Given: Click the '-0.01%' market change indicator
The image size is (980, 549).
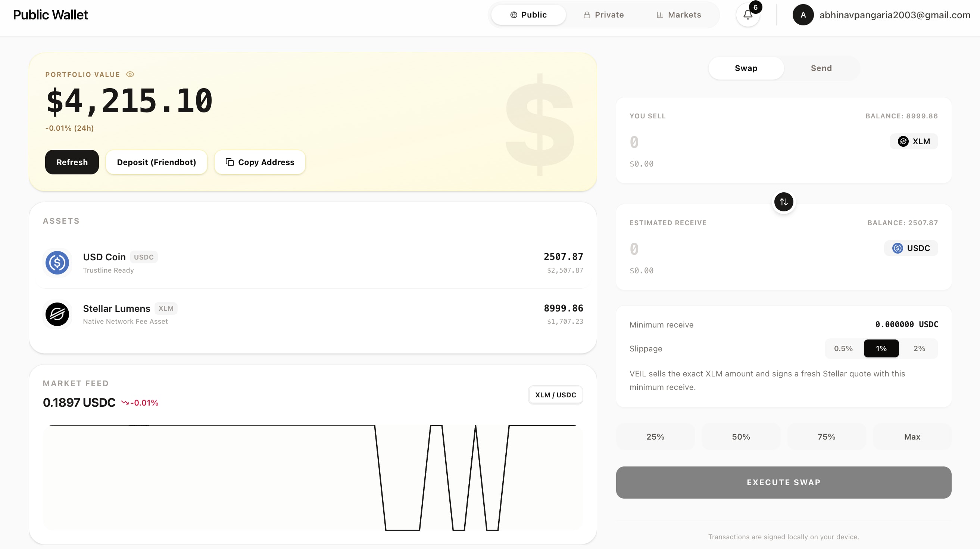Looking at the screenshot, I should pos(140,403).
